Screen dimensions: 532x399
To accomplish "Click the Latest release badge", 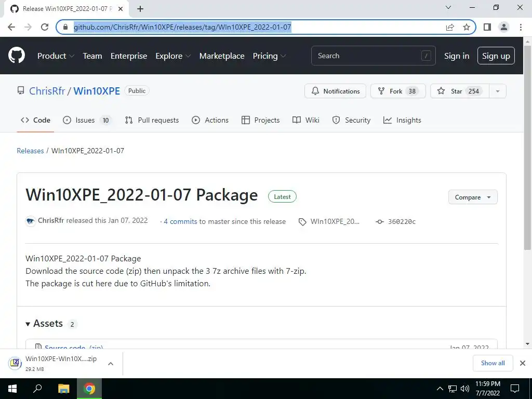I will point(282,197).
